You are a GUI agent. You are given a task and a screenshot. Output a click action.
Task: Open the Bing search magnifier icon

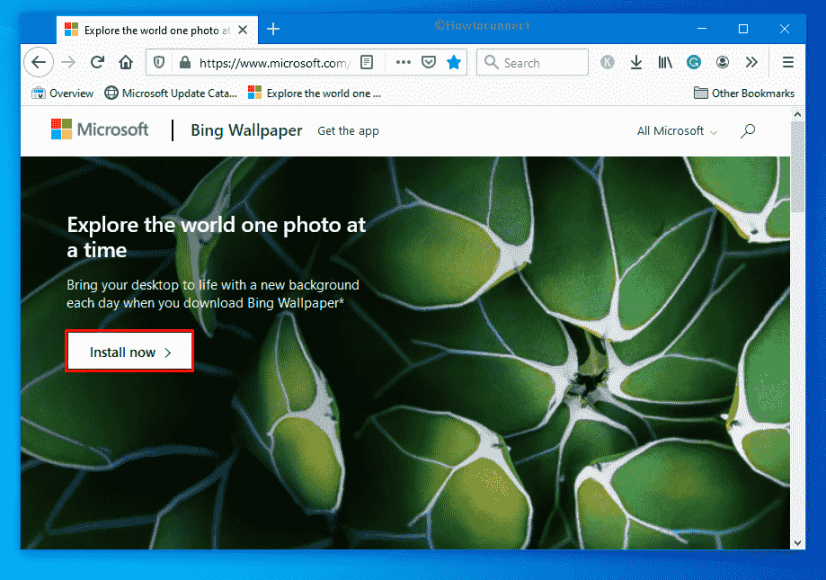tap(747, 130)
